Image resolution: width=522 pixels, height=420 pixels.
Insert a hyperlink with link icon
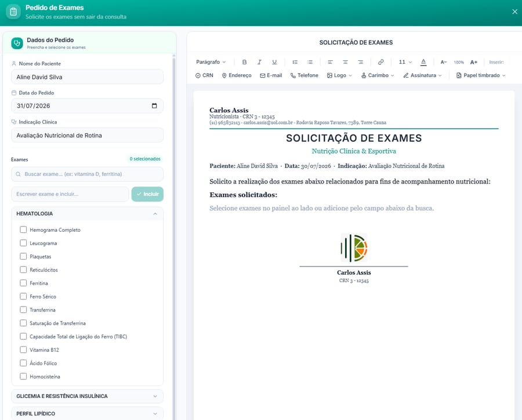(381, 62)
